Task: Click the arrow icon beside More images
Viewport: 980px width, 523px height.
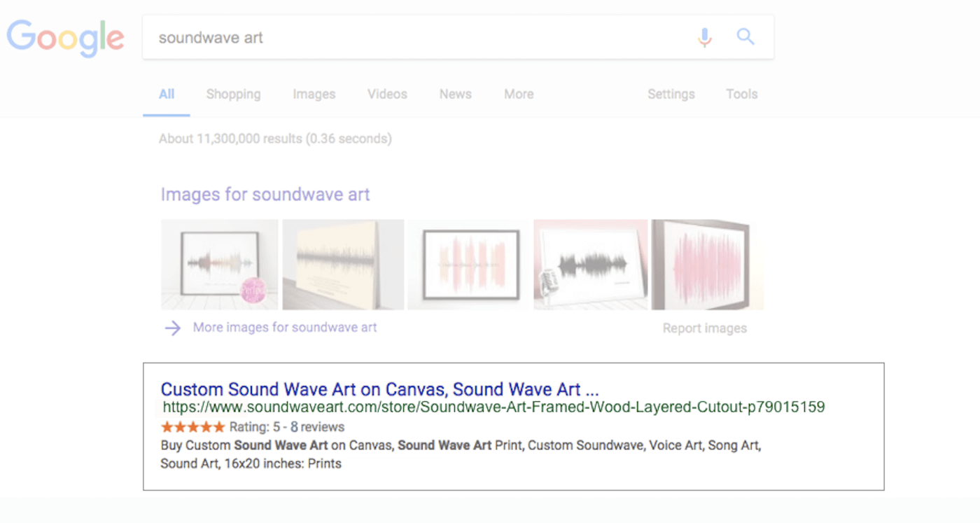Action: [x=172, y=328]
